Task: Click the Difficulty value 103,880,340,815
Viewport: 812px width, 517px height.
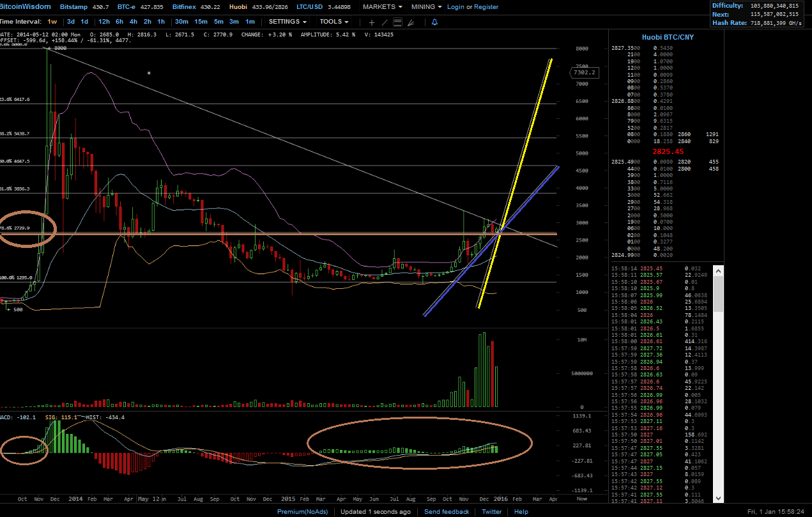Action: pos(774,5)
